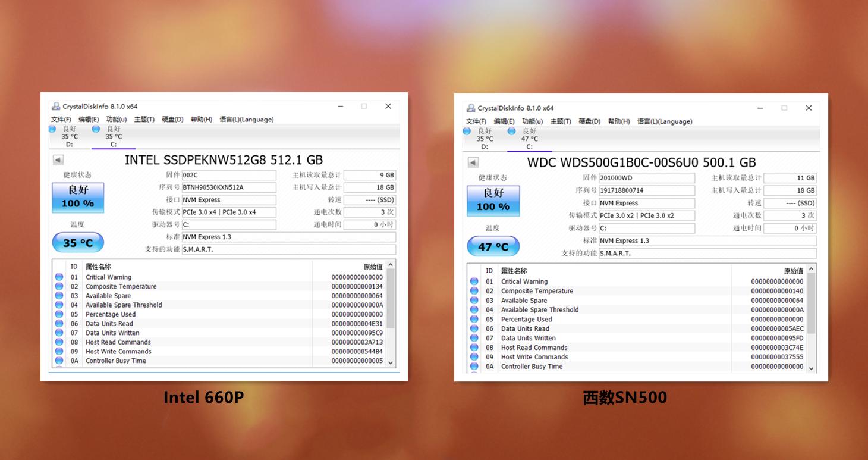Open 文件(F) menu in WDC window
The width and height of the screenshot is (868, 460).
tap(476, 121)
